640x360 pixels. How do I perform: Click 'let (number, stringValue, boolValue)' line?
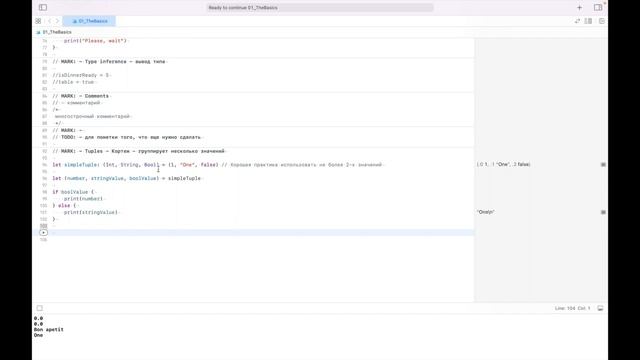click(127, 178)
